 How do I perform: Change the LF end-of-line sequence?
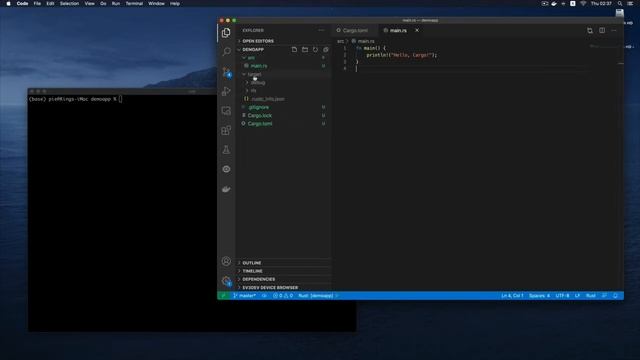577,296
